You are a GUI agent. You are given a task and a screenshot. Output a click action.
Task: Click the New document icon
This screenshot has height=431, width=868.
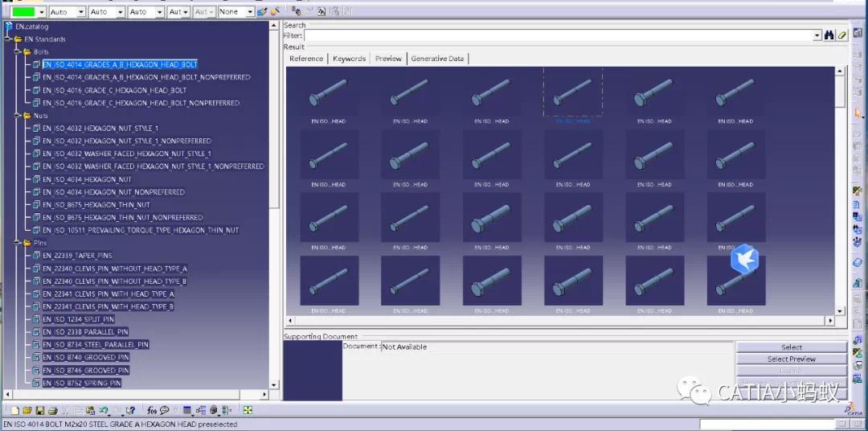15,411
